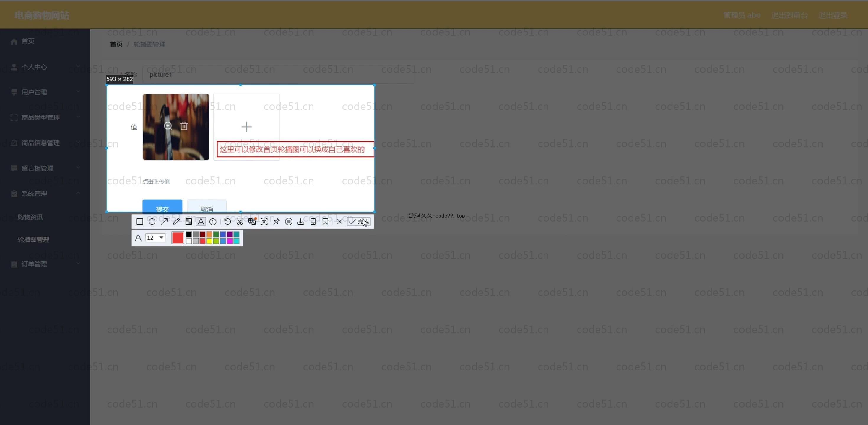Image resolution: width=868 pixels, height=425 pixels.
Task: Pick the black color swatch
Action: (189, 235)
